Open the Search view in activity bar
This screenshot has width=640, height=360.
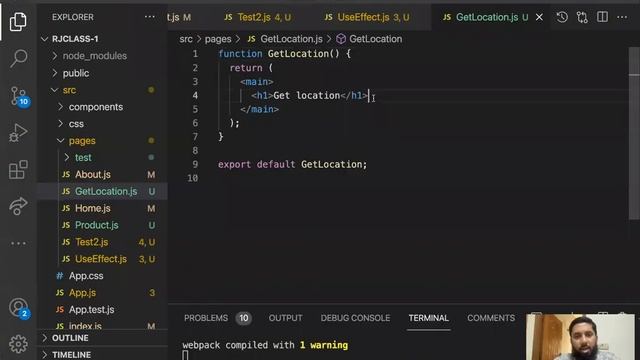click(x=18, y=59)
